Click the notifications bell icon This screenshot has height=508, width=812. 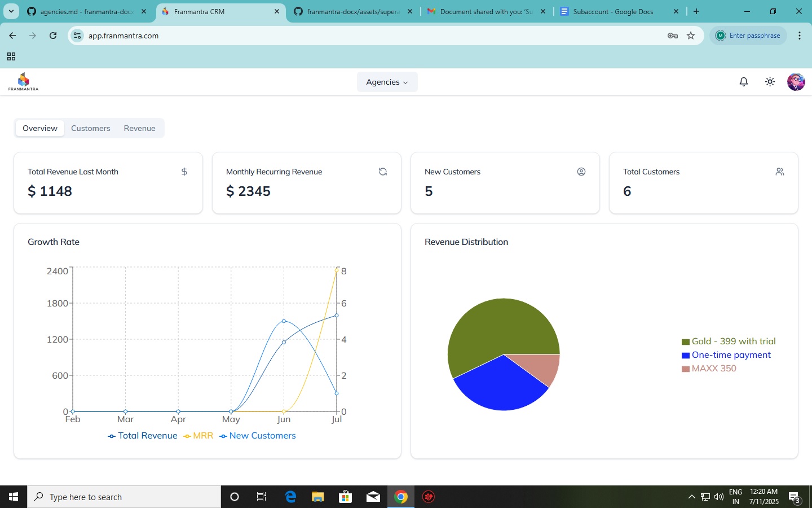coord(743,82)
